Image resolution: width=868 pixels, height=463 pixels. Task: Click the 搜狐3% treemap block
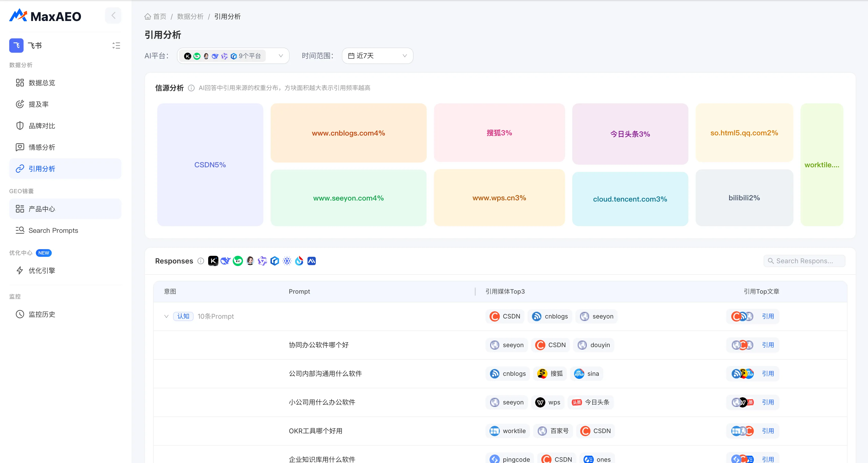[499, 133]
